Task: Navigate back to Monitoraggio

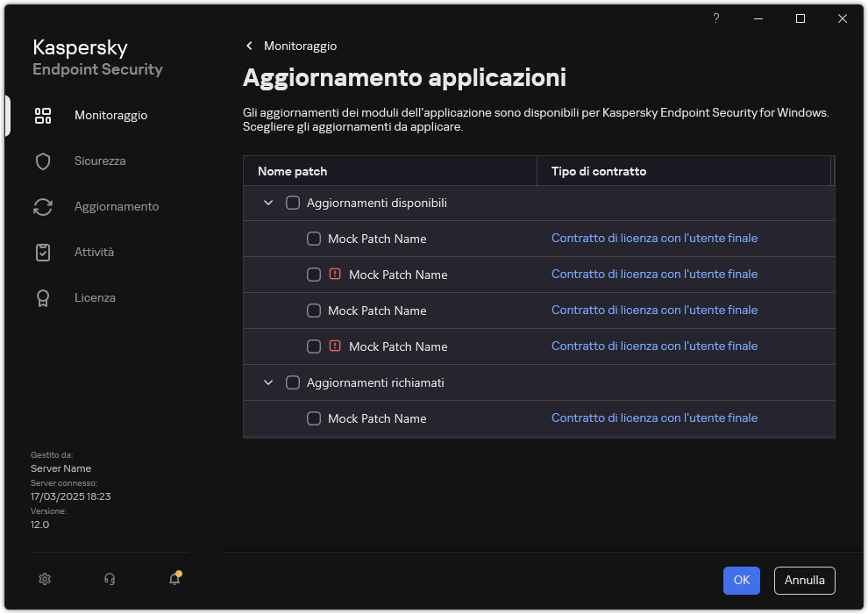Action: (x=289, y=46)
